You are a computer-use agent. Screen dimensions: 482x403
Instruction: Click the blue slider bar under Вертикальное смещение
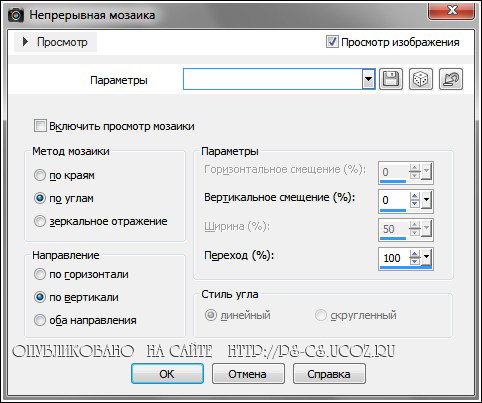[393, 211]
